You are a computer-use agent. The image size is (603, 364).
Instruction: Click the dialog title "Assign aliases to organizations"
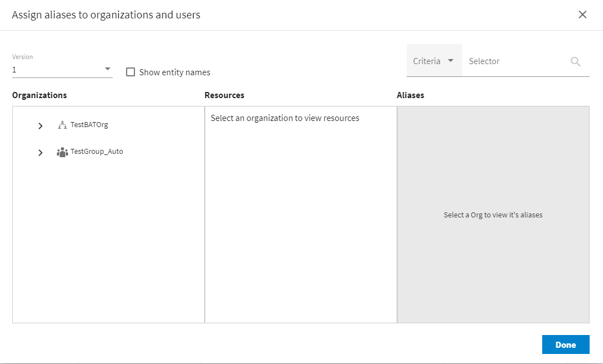(x=106, y=15)
